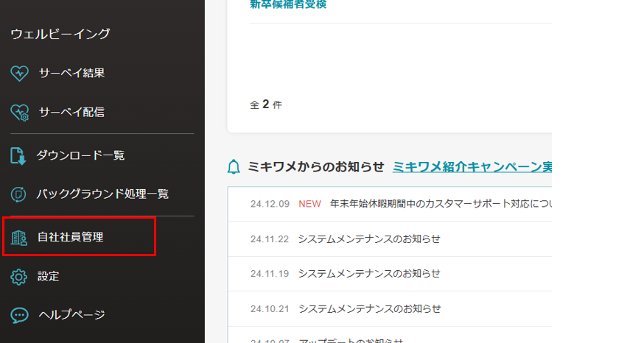Click the ウェルビーイング section heading

[60, 33]
